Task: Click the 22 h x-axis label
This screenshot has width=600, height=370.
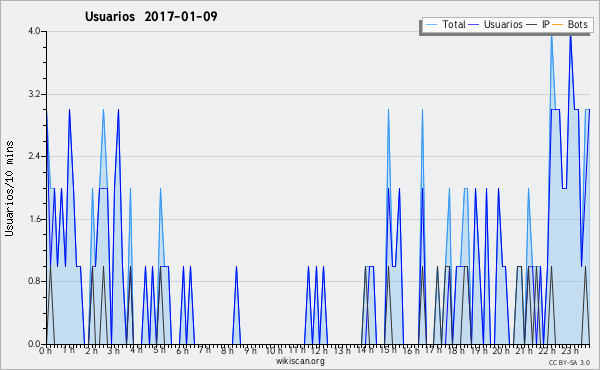Action: (x=547, y=351)
